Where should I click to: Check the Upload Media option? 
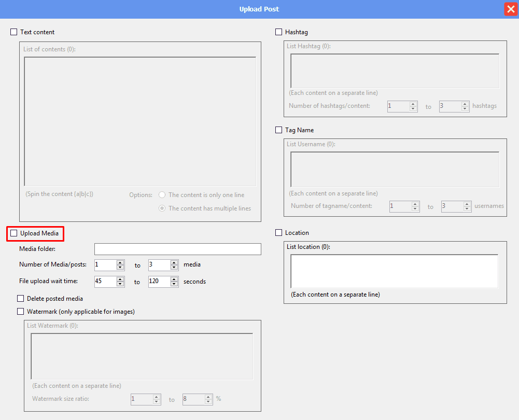pos(14,234)
